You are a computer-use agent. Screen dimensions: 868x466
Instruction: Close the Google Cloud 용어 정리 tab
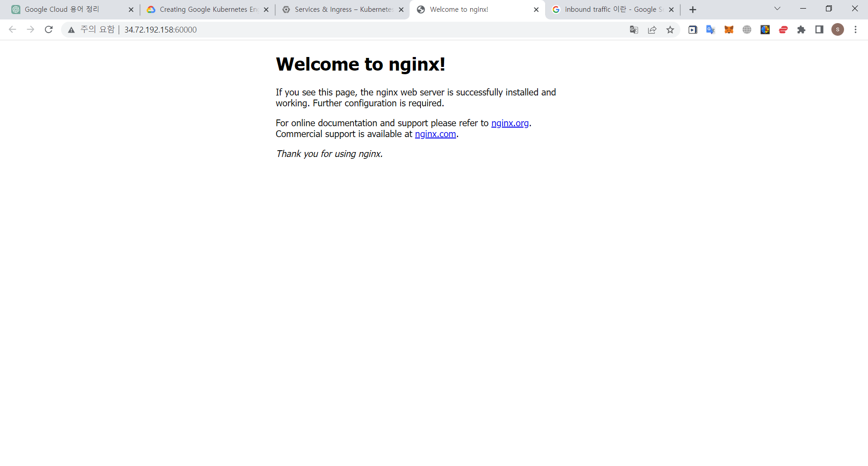(131, 10)
